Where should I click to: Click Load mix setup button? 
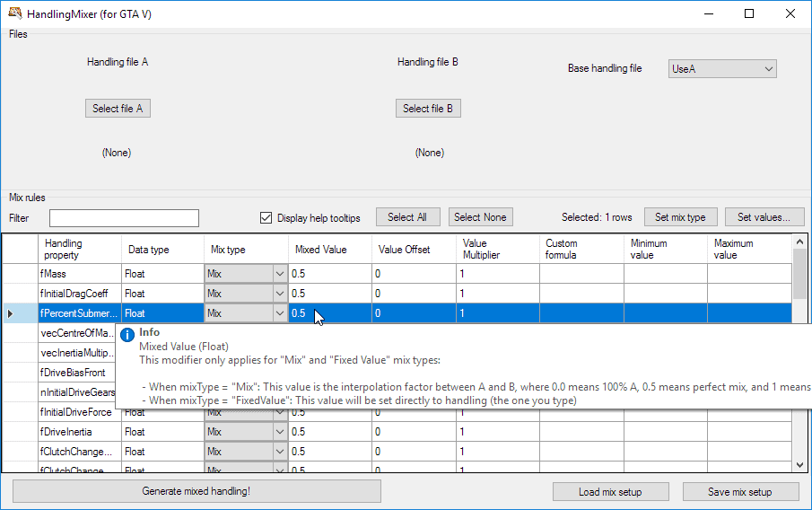610,492
